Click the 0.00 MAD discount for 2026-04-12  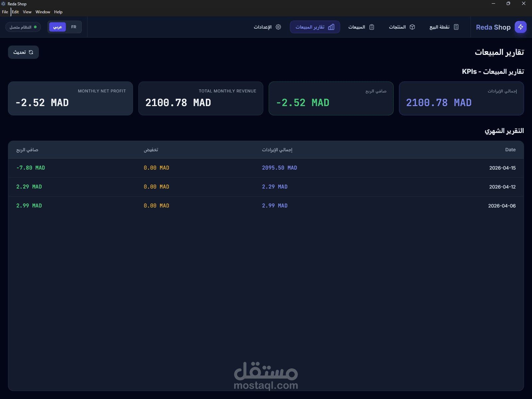156,187
